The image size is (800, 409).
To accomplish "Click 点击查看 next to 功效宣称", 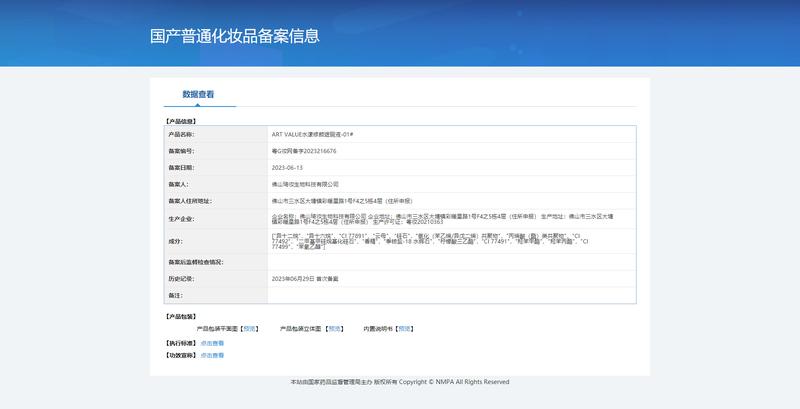I will click(x=212, y=355).
